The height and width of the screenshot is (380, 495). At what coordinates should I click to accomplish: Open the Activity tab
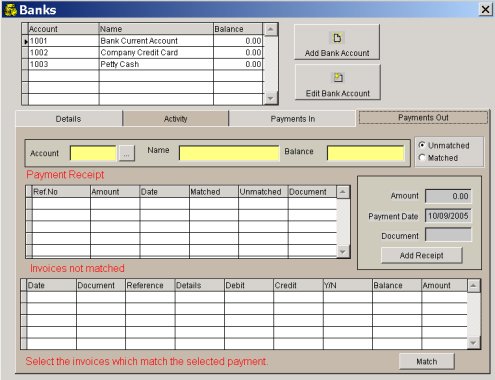176,119
